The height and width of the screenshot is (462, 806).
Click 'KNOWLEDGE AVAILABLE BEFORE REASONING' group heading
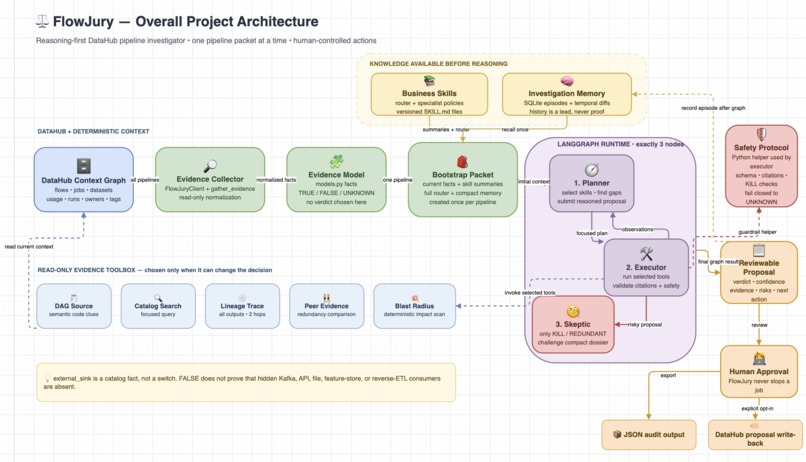point(438,64)
